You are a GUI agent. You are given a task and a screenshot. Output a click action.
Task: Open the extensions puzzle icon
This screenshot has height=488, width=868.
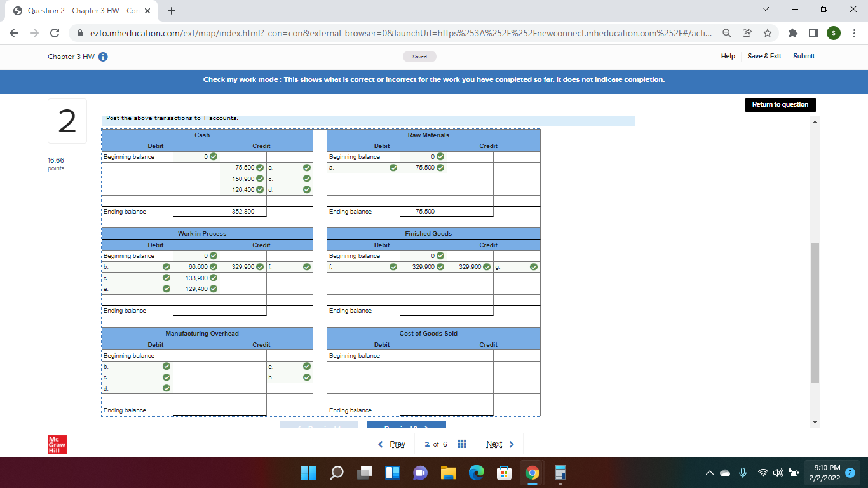794,32
